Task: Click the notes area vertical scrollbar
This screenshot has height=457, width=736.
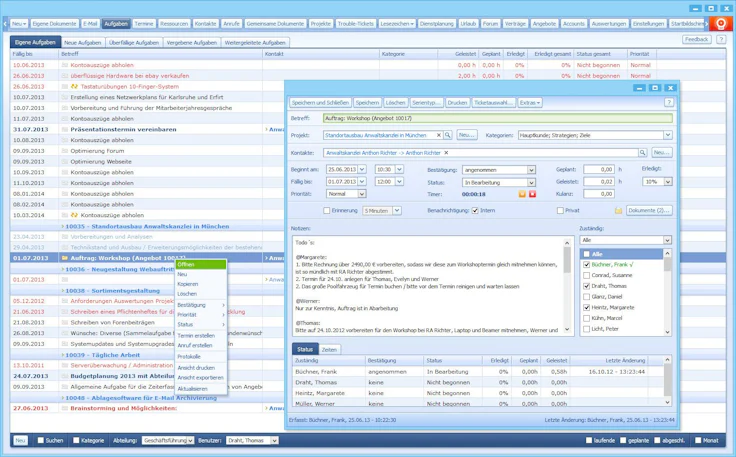Action: tap(568, 290)
